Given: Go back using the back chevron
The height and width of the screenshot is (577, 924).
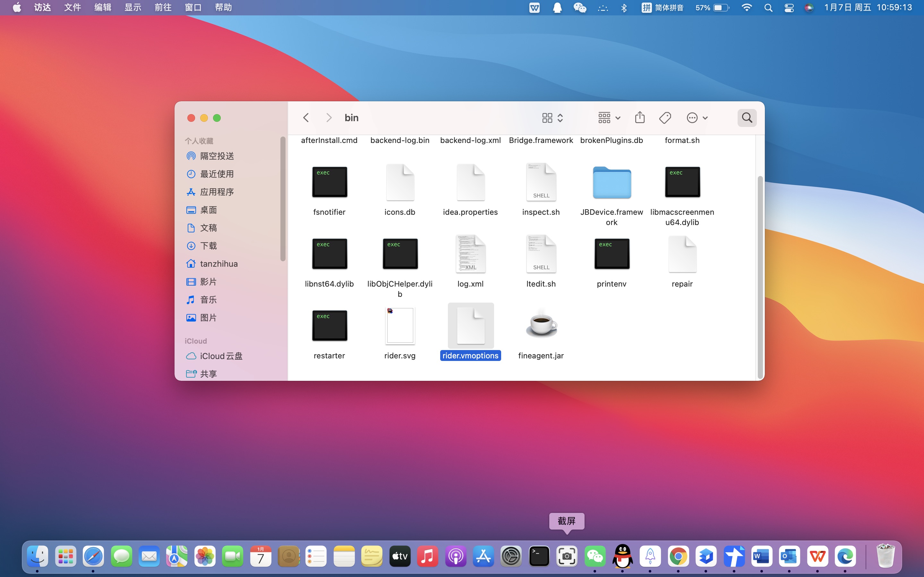Looking at the screenshot, I should 306,118.
